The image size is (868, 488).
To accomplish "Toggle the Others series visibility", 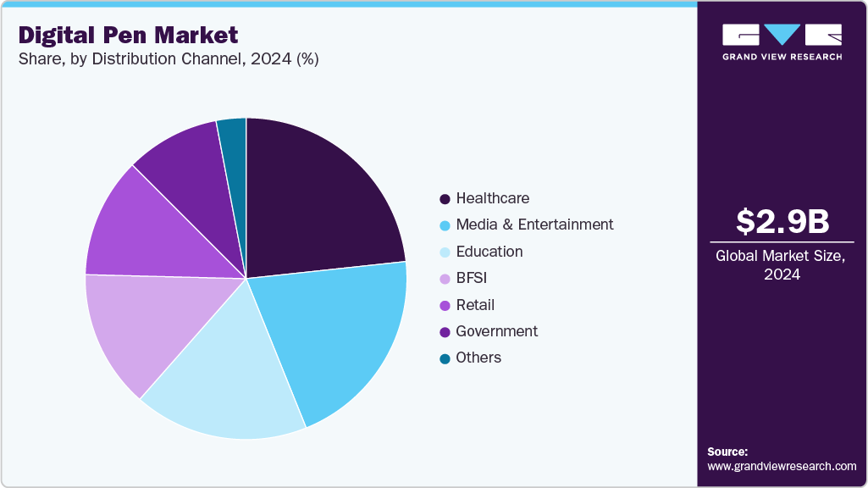I will (478, 358).
